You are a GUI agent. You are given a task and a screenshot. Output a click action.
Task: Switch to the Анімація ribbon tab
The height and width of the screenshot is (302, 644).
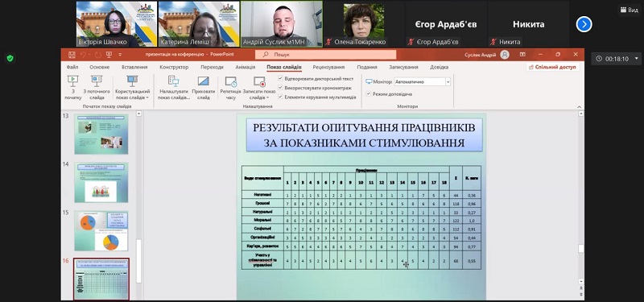pyautogui.click(x=246, y=67)
